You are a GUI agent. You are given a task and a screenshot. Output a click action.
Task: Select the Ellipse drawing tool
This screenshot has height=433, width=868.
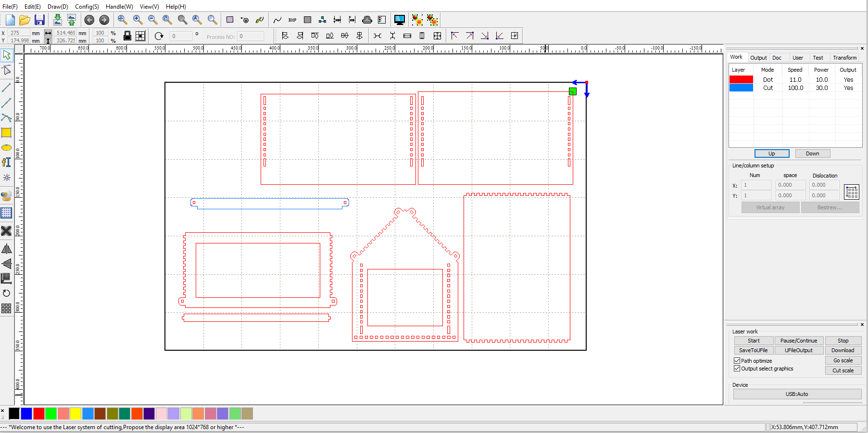(x=6, y=148)
